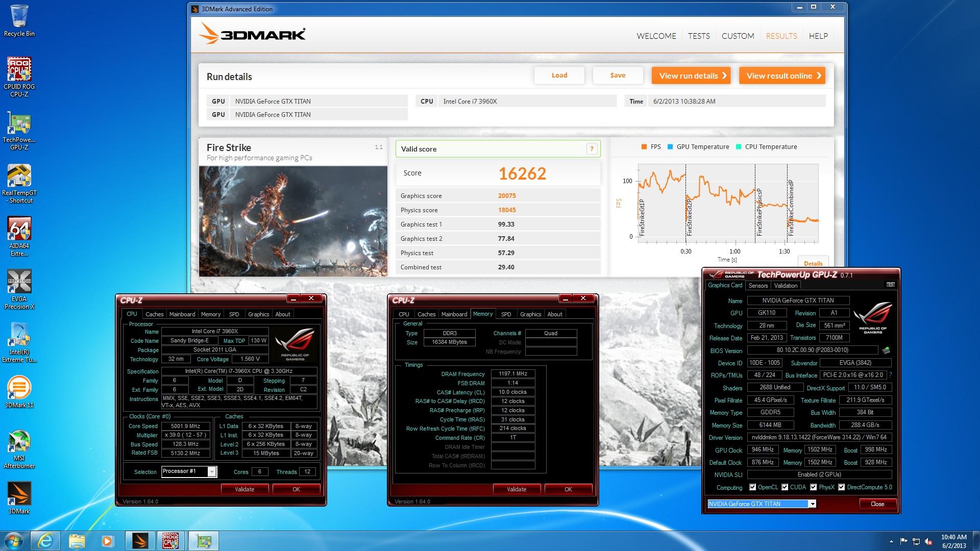Click the Fire Strike preview thumbnail
The image size is (980, 551).
(x=293, y=221)
